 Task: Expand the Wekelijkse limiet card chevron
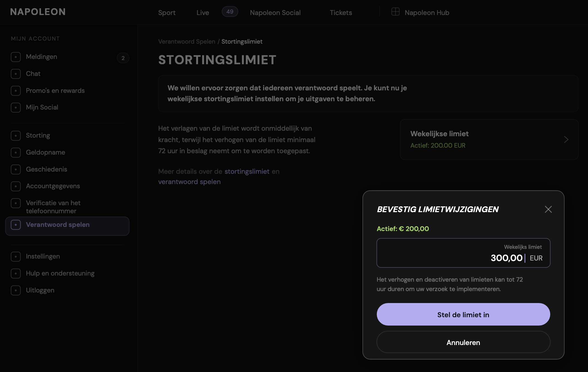566,140
